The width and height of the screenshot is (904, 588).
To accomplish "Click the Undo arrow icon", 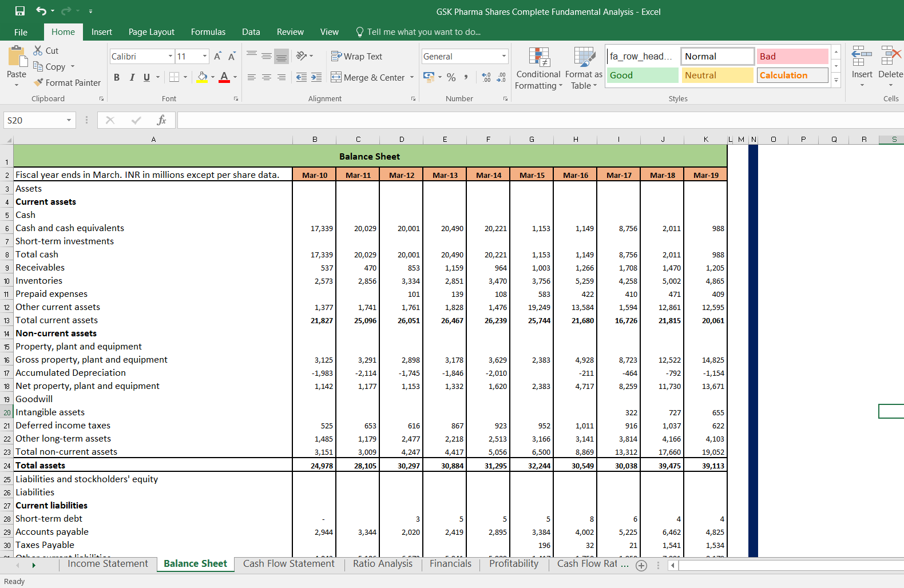I will [x=41, y=11].
